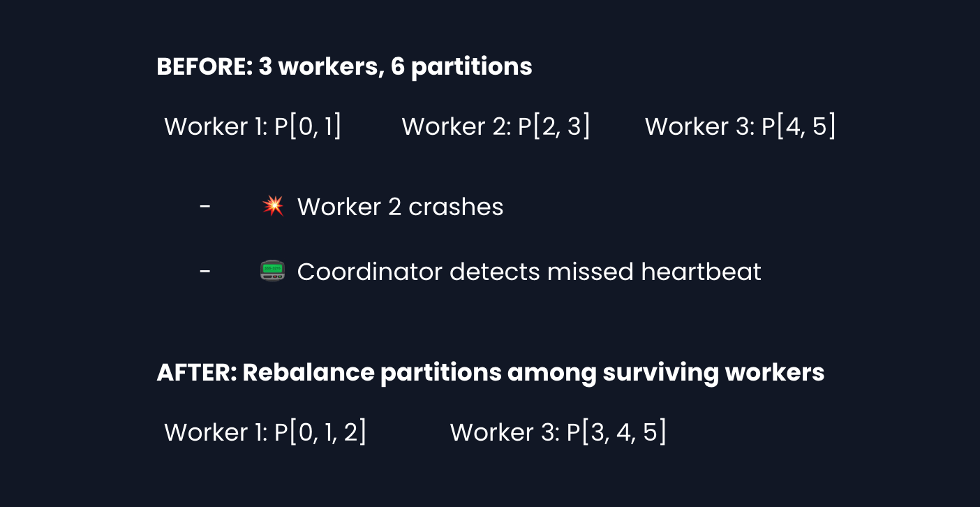Click the pager emoji beside Coordinator line
This screenshot has height=507, width=980.
click(272, 271)
